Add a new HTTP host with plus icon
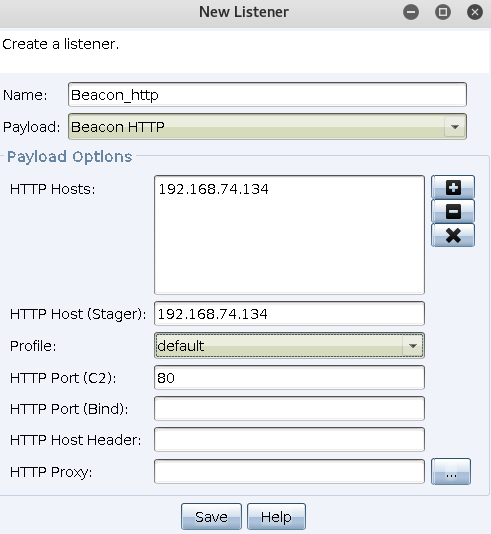This screenshot has width=491, height=534. [x=453, y=187]
